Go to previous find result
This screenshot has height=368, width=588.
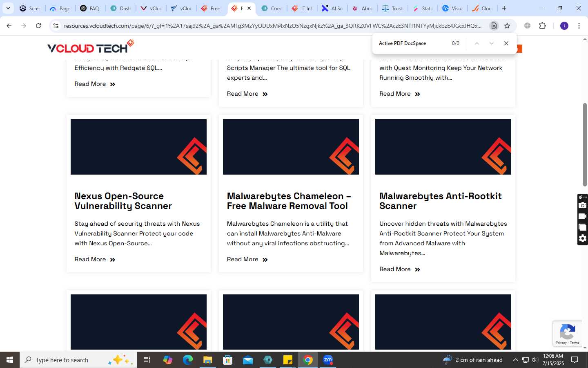477,43
